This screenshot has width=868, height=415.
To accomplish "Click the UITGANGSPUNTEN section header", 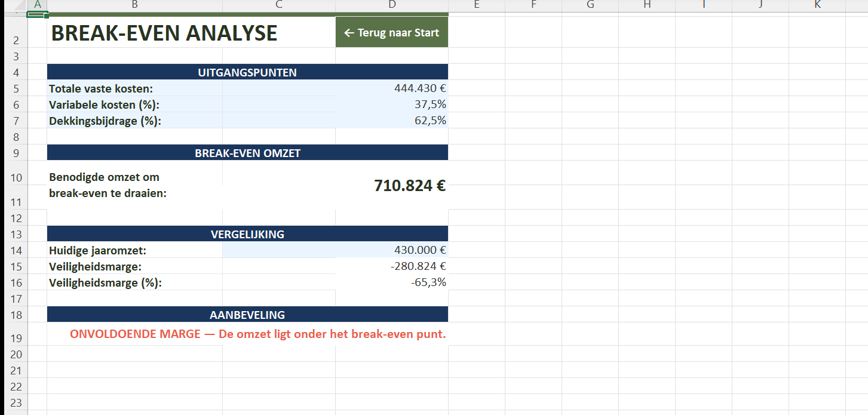I will click(247, 73).
